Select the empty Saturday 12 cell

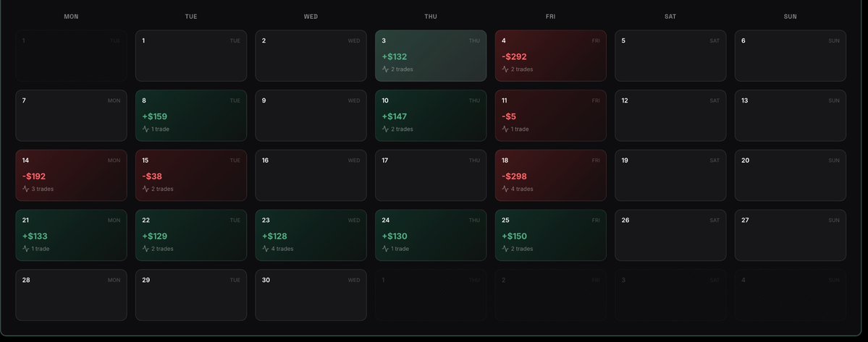click(x=670, y=116)
